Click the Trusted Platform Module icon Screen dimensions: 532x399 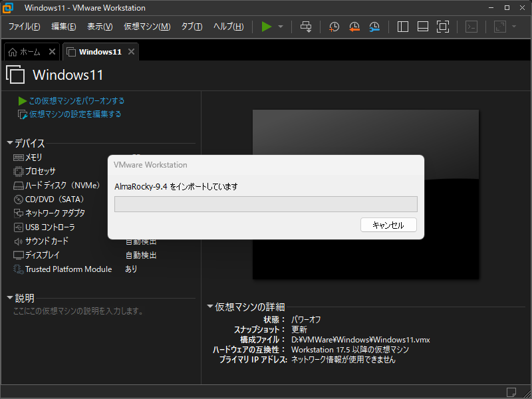(x=19, y=269)
